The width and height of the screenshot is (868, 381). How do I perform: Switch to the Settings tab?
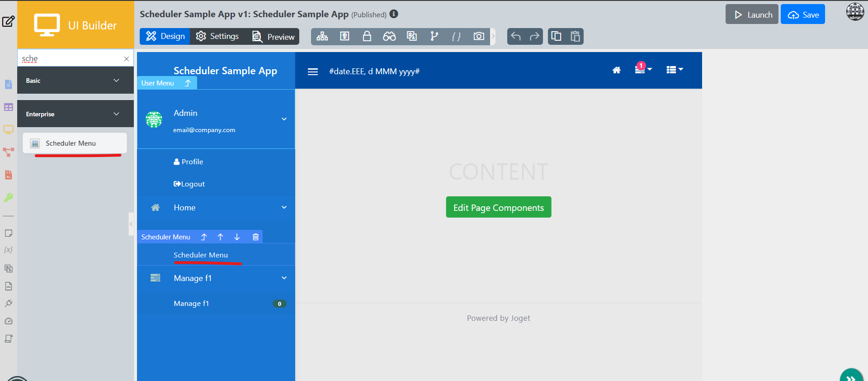(x=217, y=36)
